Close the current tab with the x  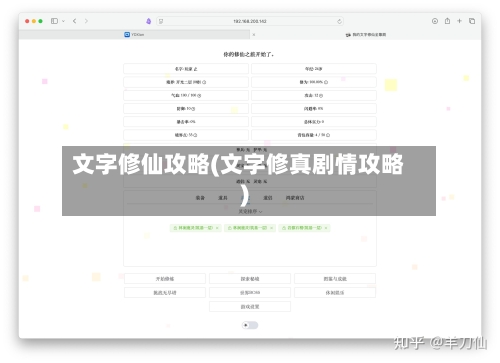pyautogui.click(x=254, y=35)
